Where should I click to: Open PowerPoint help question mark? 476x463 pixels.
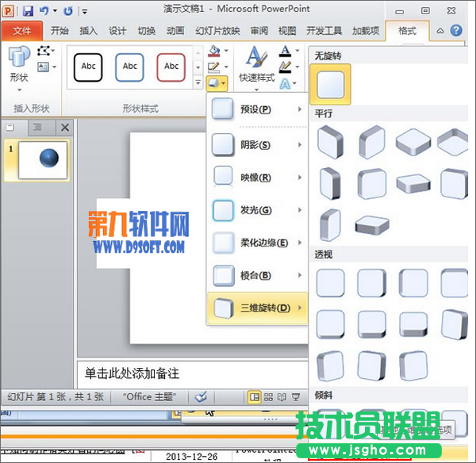click(x=456, y=30)
